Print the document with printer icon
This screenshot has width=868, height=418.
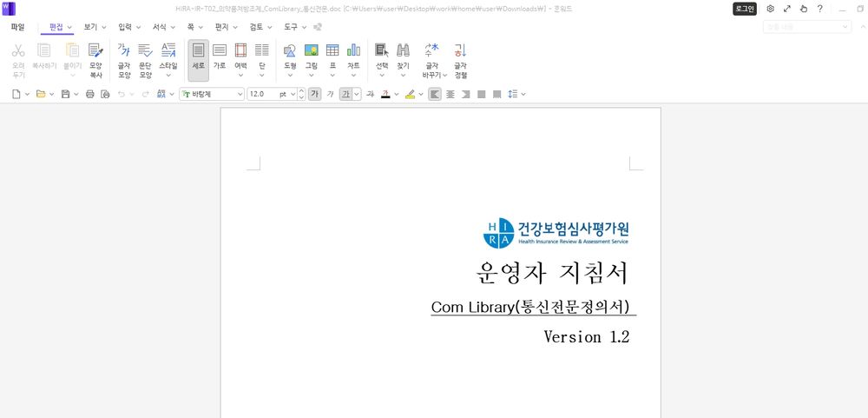89,94
